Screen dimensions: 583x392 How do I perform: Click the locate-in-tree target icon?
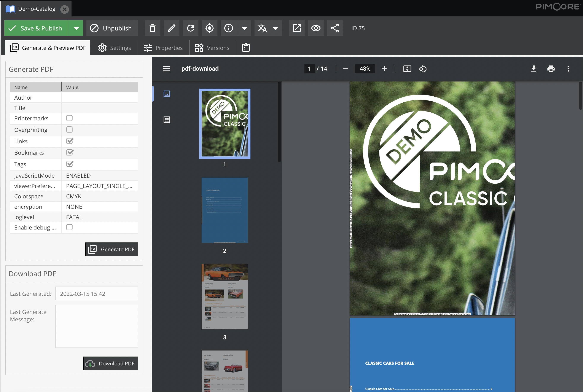pos(210,28)
